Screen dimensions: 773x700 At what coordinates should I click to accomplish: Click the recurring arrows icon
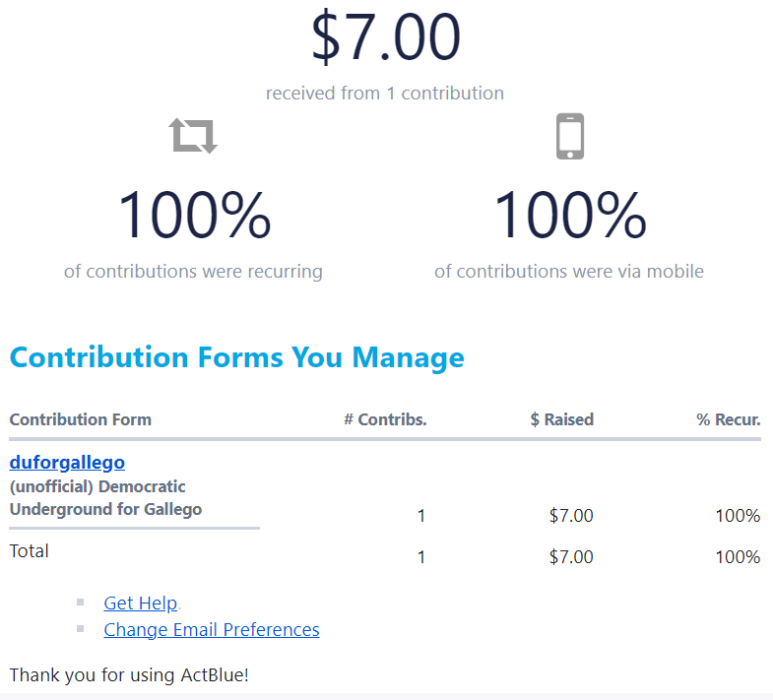pyautogui.click(x=193, y=136)
